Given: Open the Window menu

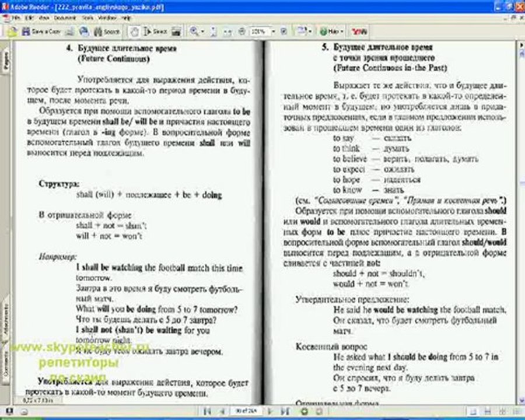Looking at the screenshot, I should click(107, 18).
